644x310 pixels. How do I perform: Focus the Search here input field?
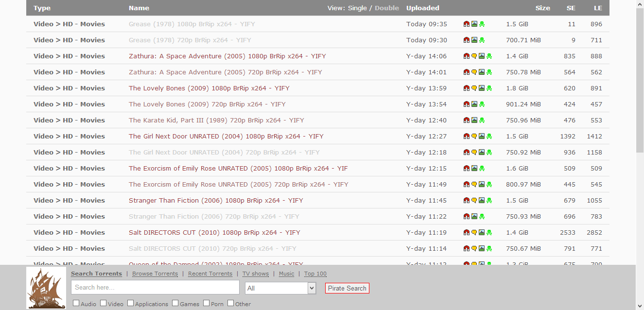(x=155, y=287)
